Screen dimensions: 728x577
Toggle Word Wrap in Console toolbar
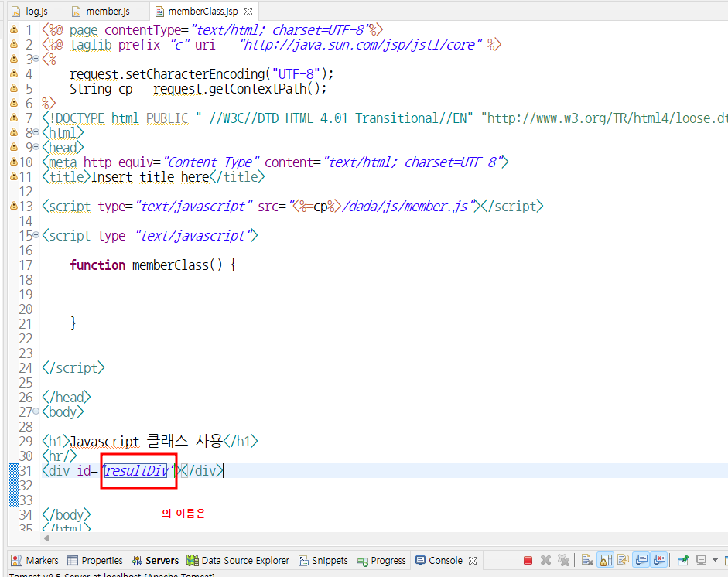point(623,560)
